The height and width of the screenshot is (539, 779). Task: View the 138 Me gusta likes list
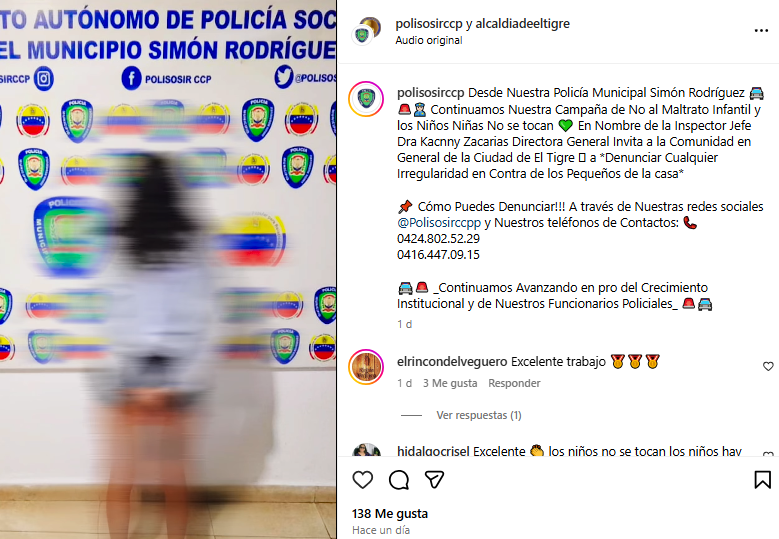(390, 514)
